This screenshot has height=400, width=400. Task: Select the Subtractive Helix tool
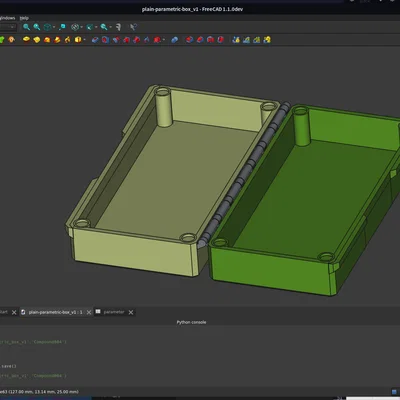pyautogui.click(x=147, y=40)
